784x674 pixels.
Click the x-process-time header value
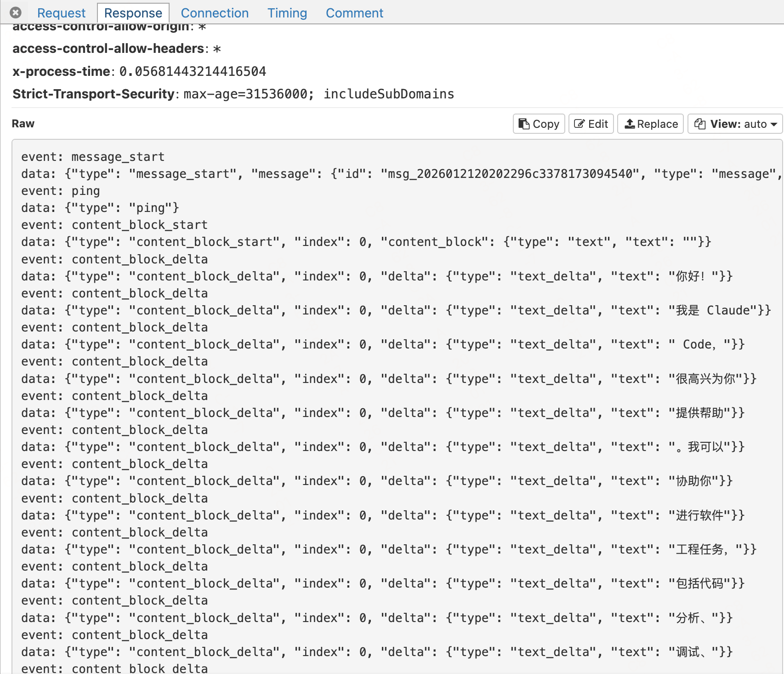[193, 71]
